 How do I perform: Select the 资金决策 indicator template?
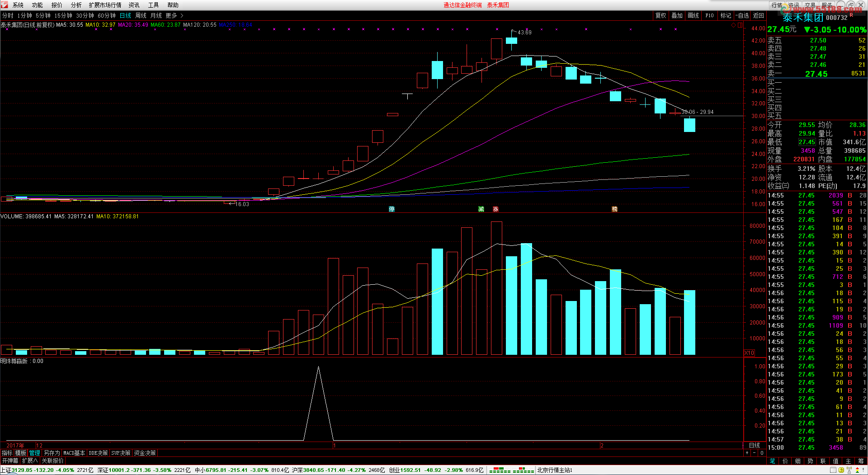coord(145,453)
